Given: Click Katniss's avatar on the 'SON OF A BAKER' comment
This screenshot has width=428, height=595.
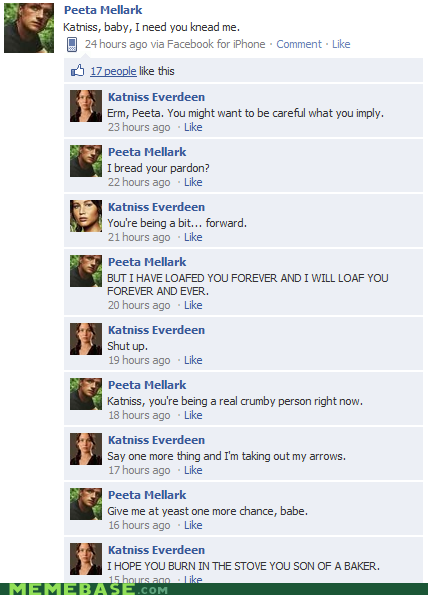Looking at the screenshot, I should click(x=86, y=559).
